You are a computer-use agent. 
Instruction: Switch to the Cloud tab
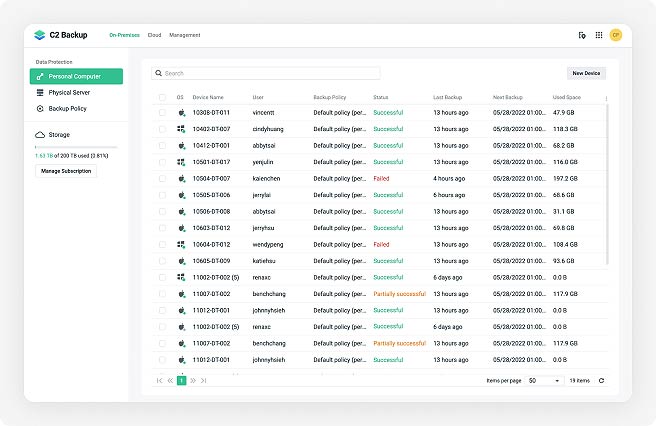click(154, 35)
